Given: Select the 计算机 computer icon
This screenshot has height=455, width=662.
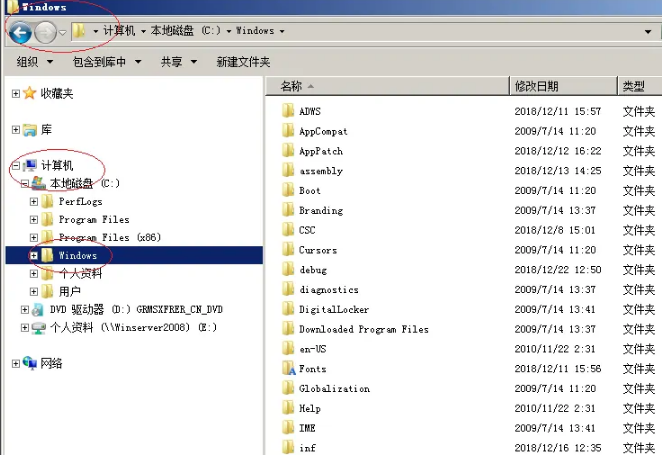Looking at the screenshot, I should click(x=30, y=165).
